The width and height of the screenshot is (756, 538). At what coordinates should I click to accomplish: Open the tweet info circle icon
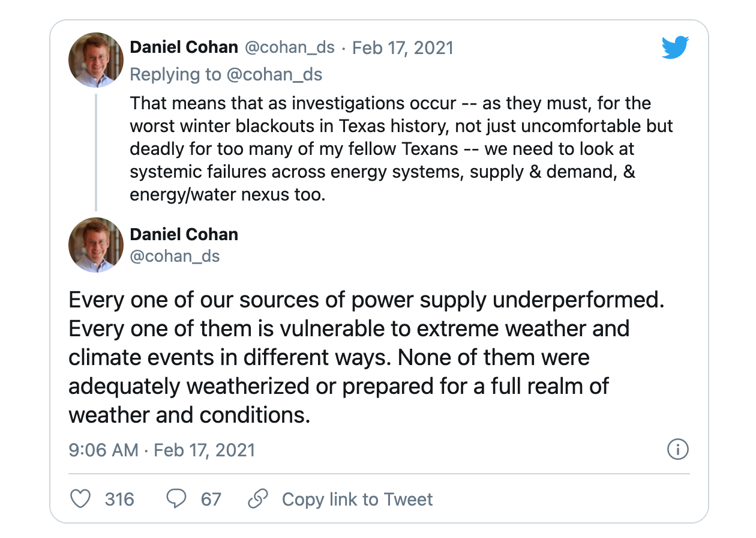678,450
